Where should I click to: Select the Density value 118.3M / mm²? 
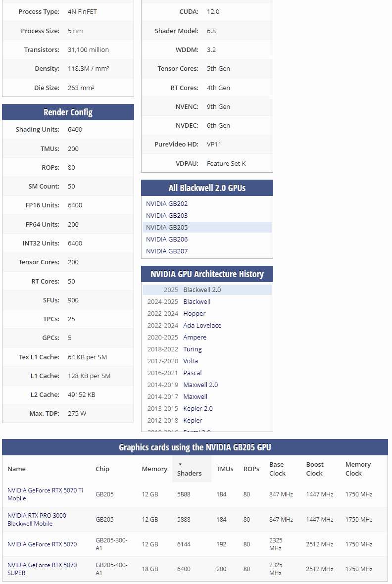click(x=88, y=69)
